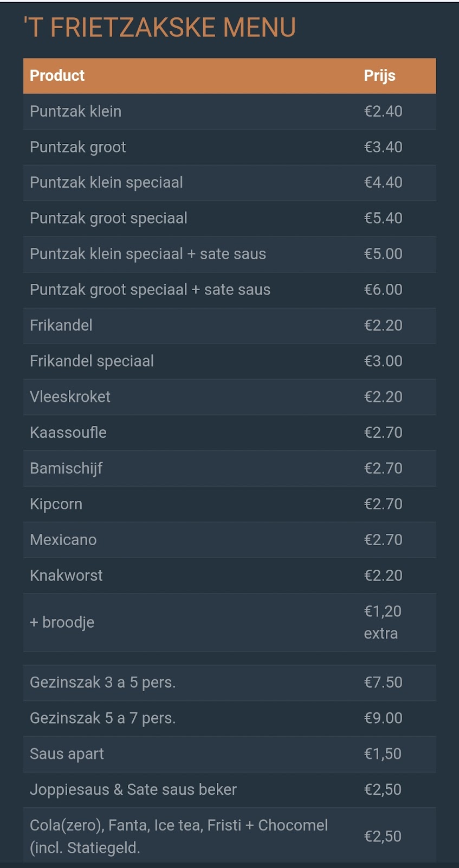Viewport: 459px width, 868px height.
Task: Choose Puntzak groot speciaal + sate saus
Action: 229,290
